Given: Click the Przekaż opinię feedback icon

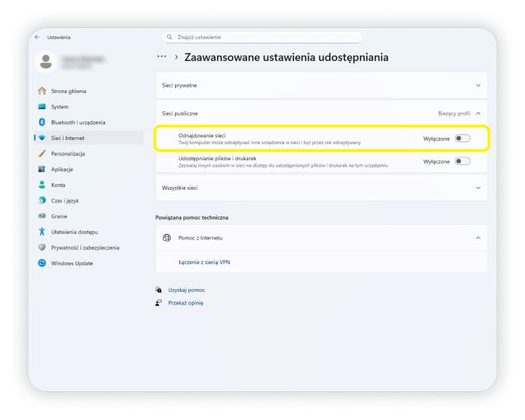Looking at the screenshot, I should point(159,303).
